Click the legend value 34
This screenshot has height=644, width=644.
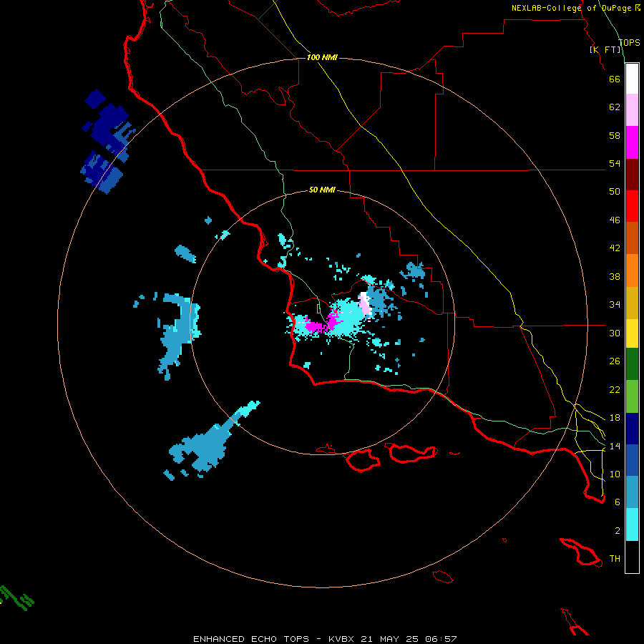pyautogui.click(x=615, y=305)
